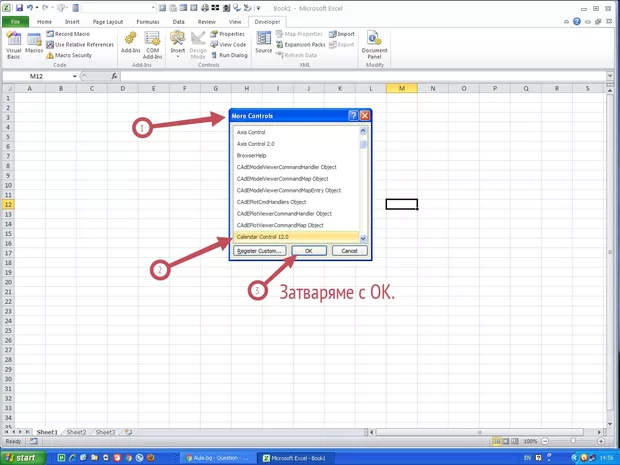Toggle Use Relative References
The image size is (620, 465).
pyautogui.click(x=82, y=44)
